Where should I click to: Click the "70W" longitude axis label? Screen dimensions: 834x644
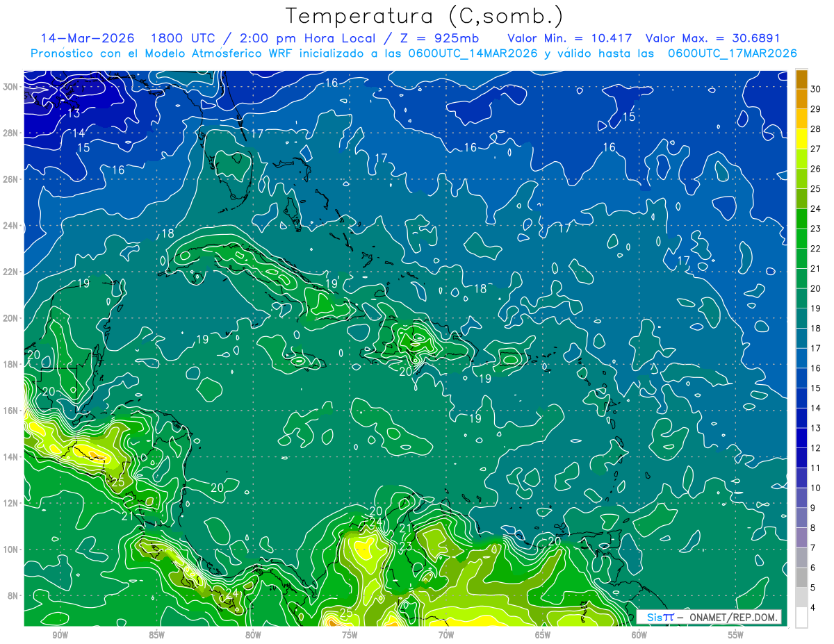tap(446, 635)
